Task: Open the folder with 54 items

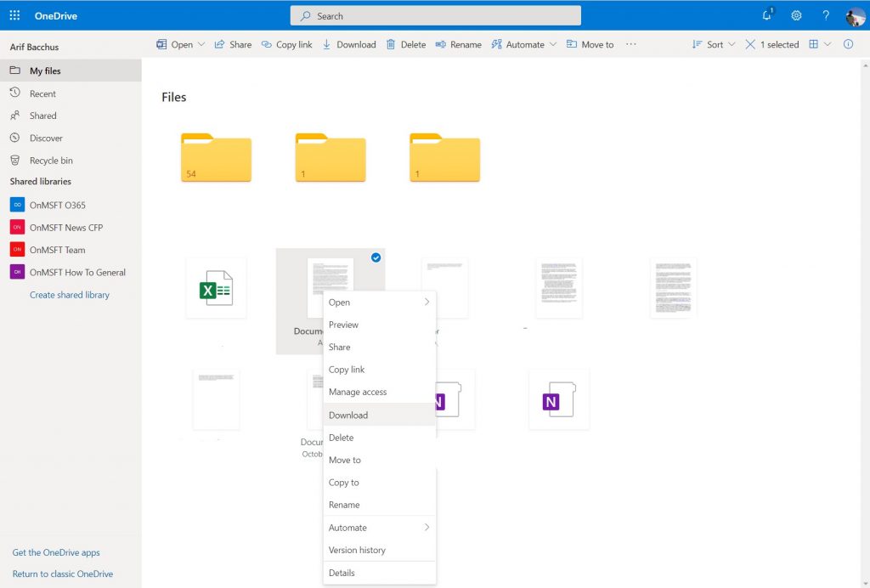Action: tap(216, 157)
